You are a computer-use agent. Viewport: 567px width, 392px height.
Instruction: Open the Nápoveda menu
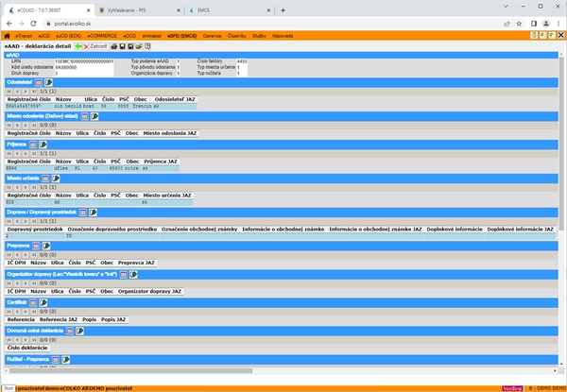coord(283,36)
